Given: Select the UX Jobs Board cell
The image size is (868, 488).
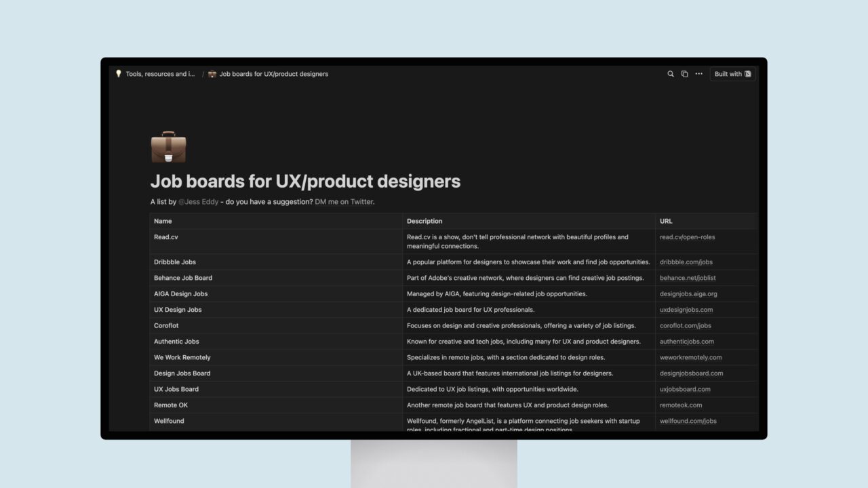Looking at the screenshot, I should click(x=276, y=390).
